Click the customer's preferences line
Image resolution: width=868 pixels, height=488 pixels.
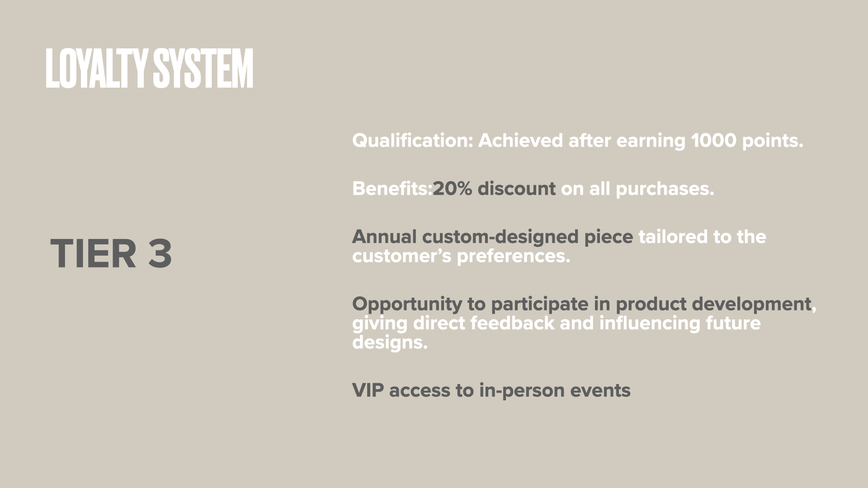[x=461, y=256]
